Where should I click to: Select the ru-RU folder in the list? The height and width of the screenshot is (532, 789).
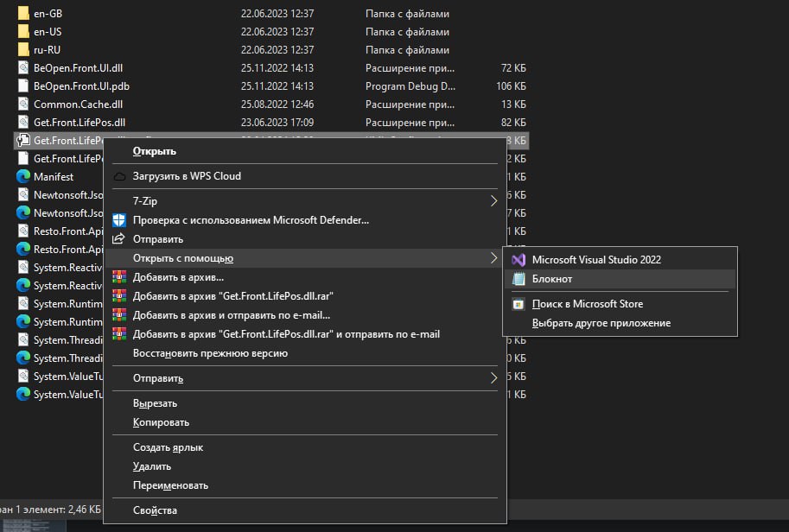[271, 50]
